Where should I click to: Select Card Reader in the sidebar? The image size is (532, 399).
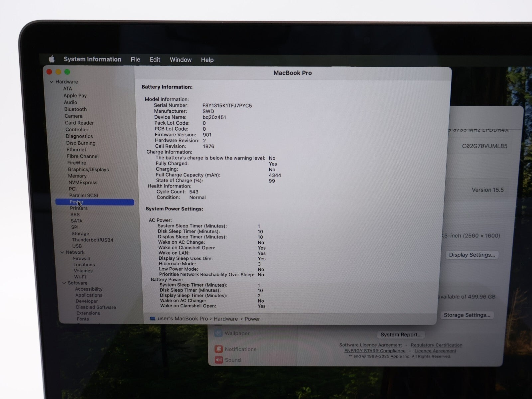(79, 123)
